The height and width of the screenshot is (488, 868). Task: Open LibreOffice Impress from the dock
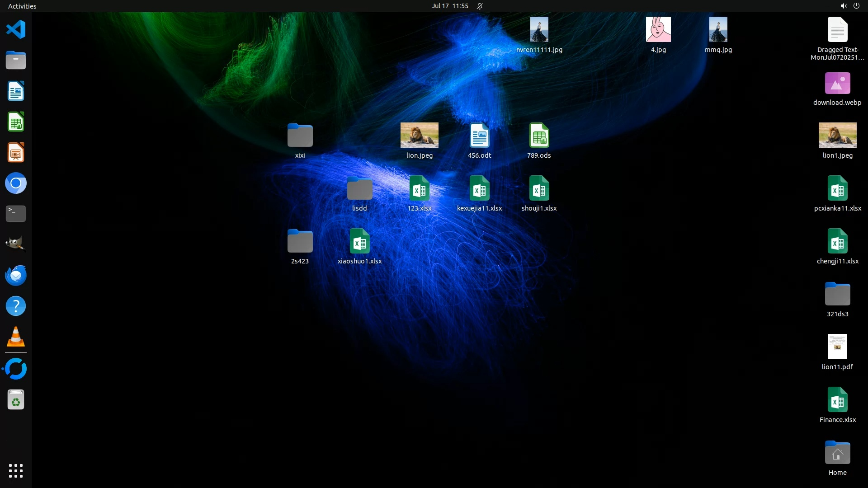pyautogui.click(x=16, y=153)
